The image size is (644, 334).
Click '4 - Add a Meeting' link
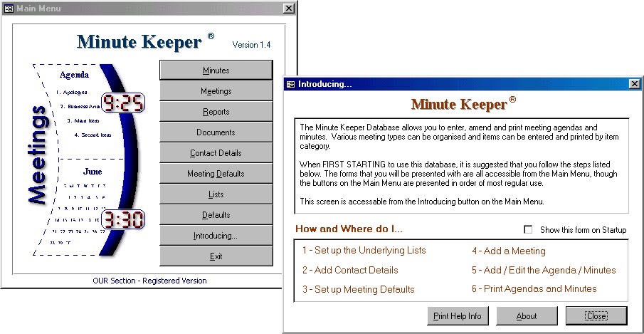point(509,251)
